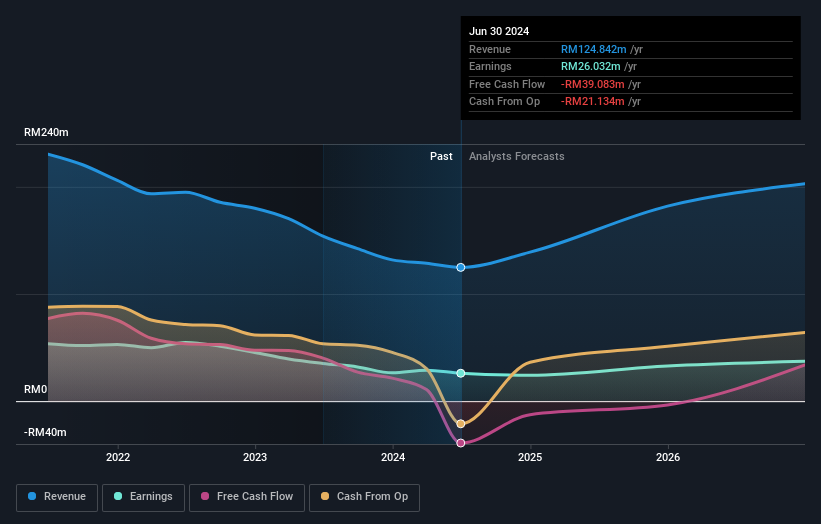This screenshot has height=524, width=821.
Task: Click the Cash From Op label in tooltip
Action: [504, 102]
